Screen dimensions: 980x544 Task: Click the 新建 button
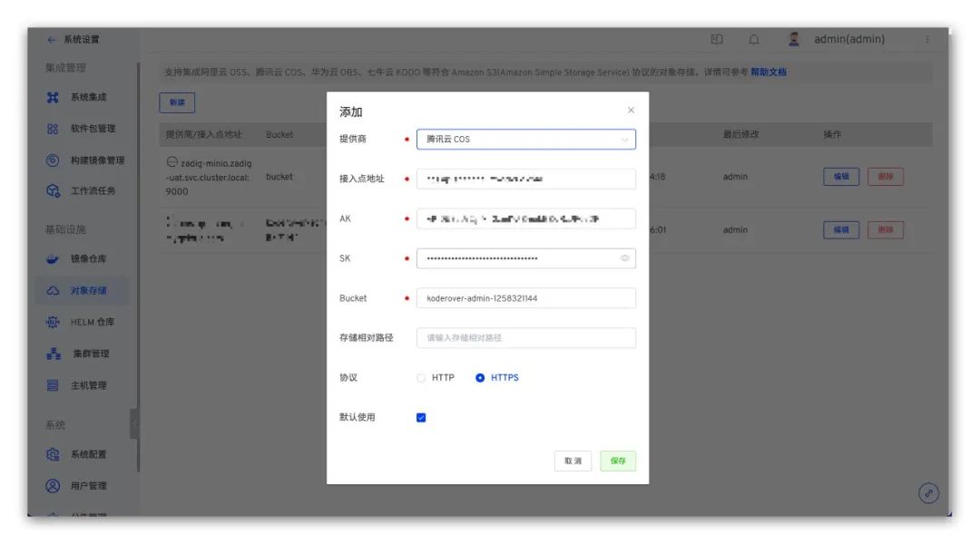click(x=177, y=102)
